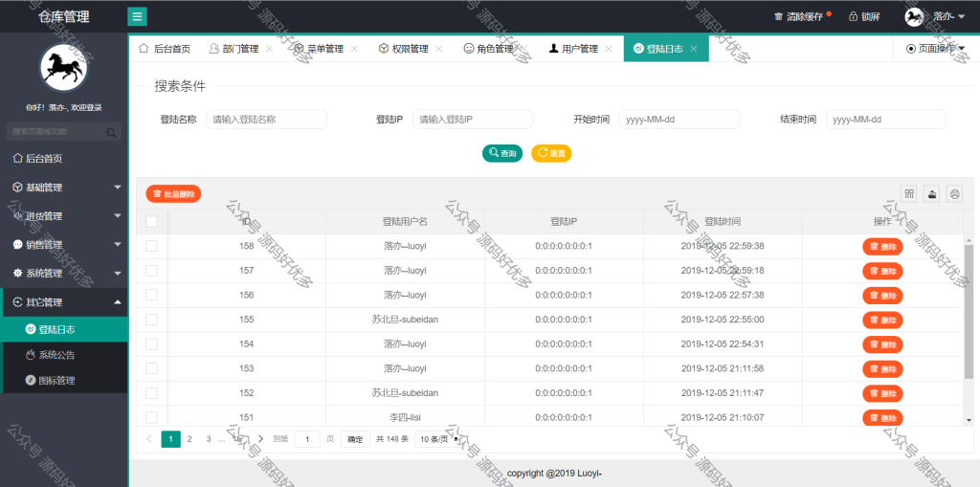Screen dimensions: 980x487
Task: Switch to the 菜单管理 tab
Action: click(x=325, y=49)
